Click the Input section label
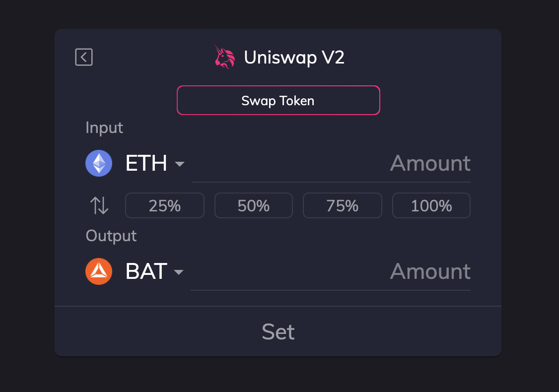The height and width of the screenshot is (392, 559). tap(104, 128)
